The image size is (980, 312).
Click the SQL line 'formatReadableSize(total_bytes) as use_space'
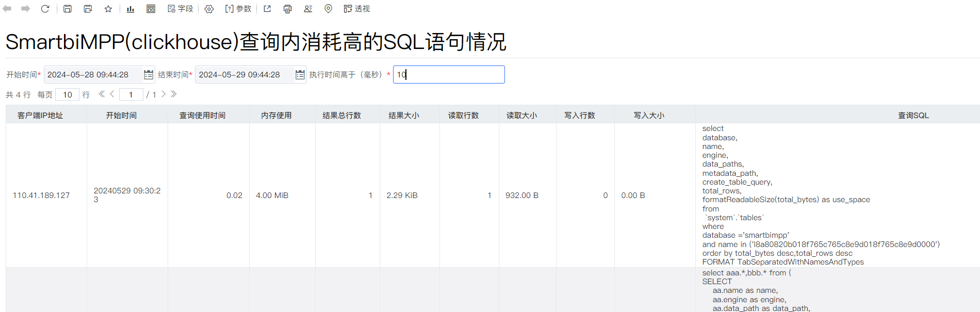[x=786, y=200]
